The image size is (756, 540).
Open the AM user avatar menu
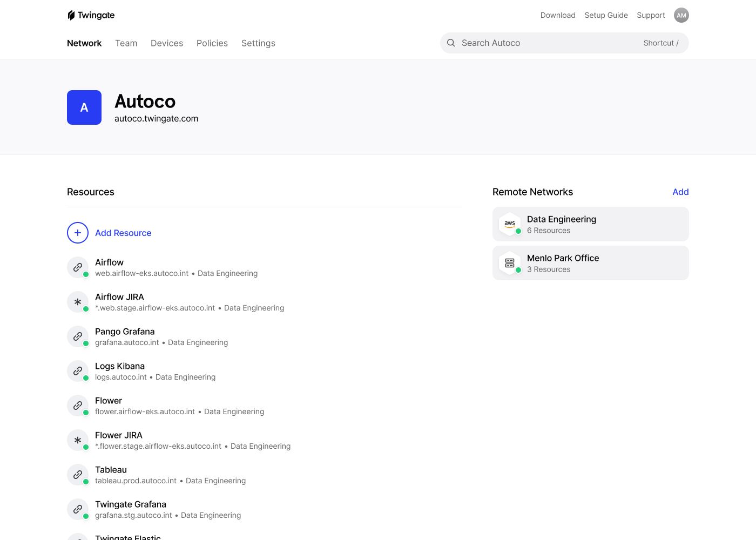(681, 15)
